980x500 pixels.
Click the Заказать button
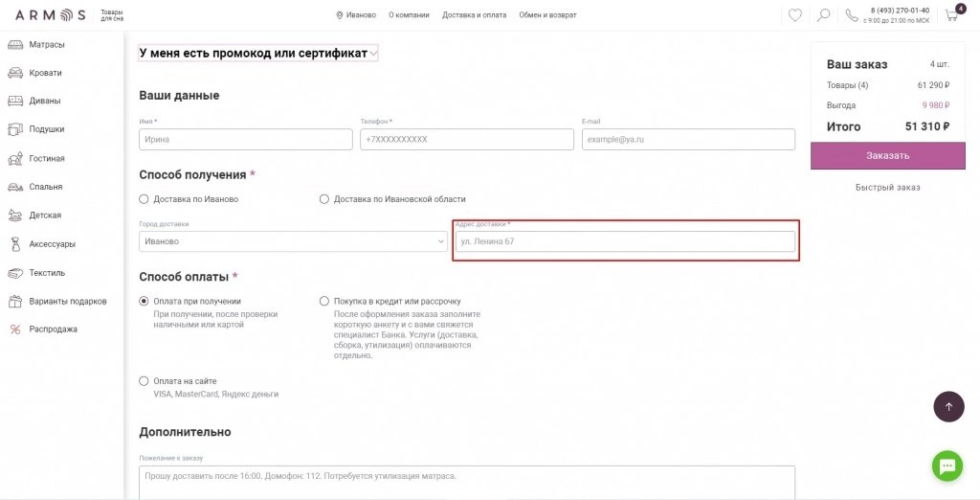tap(887, 155)
